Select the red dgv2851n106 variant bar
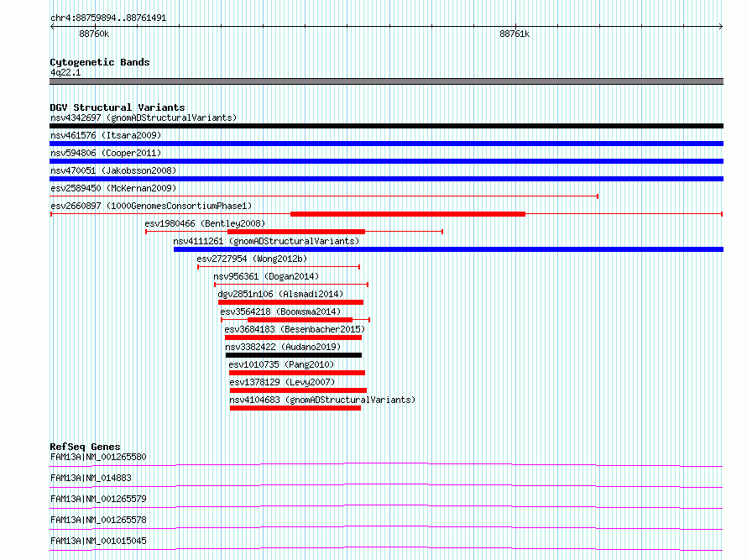747x560 pixels. click(x=290, y=302)
